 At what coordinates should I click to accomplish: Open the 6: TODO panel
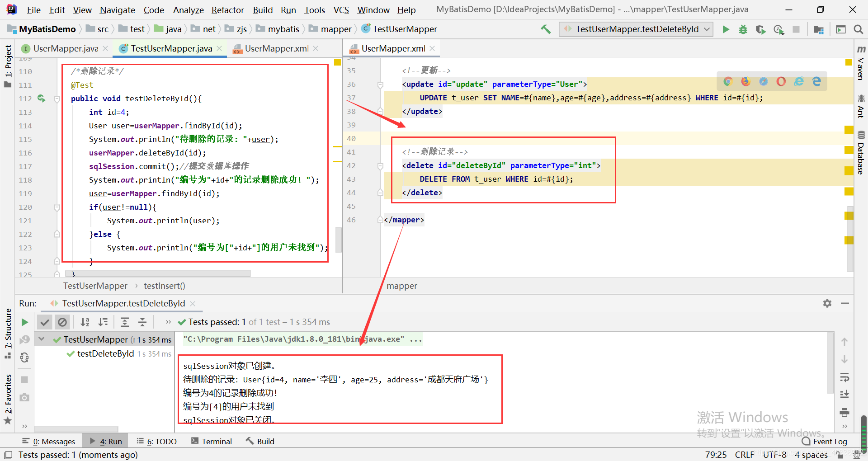pos(156,442)
